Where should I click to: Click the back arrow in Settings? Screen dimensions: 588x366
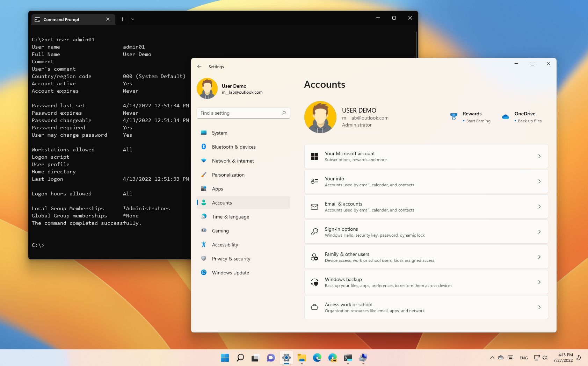[x=199, y=66]
